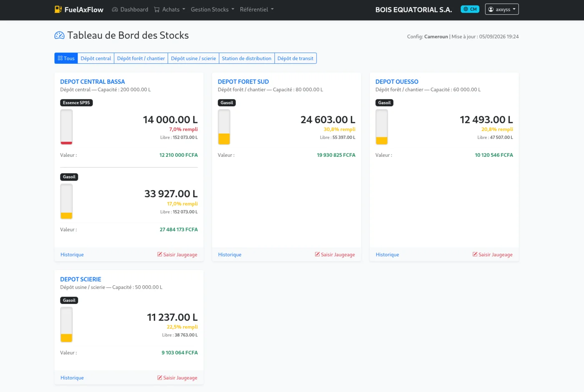
Task: Click the Gasoil tank gauge at DEPOT SCIERIE
Action: point(66,324)
